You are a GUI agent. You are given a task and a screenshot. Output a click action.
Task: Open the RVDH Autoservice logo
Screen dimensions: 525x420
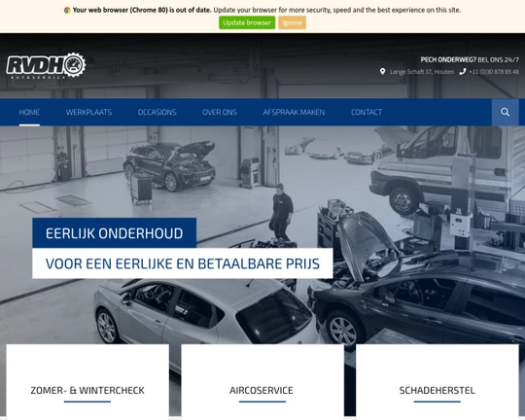point(46,65)
